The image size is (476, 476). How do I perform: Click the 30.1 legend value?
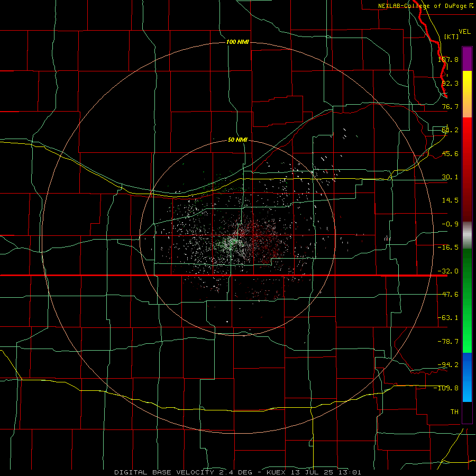(x=450, y=177)
